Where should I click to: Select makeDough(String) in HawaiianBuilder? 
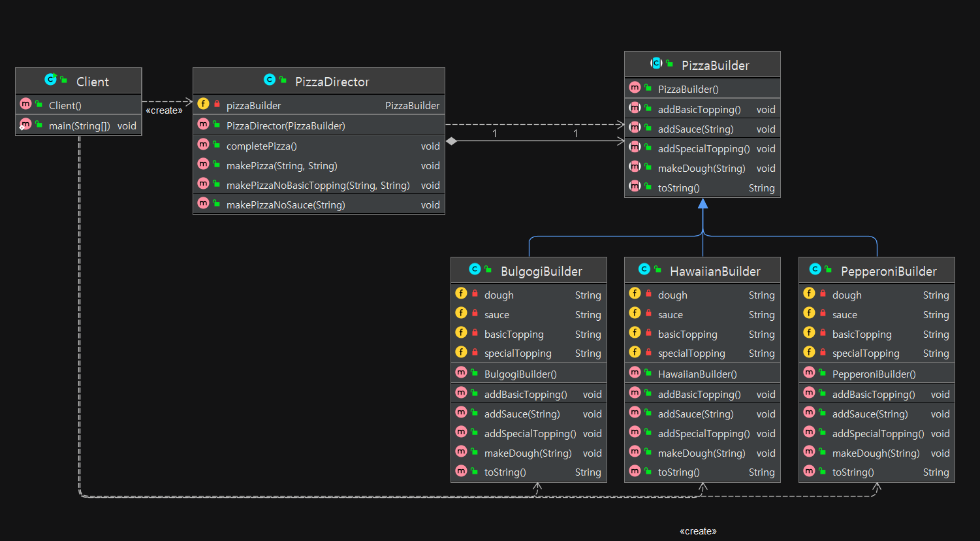click(x=703, y=453)
